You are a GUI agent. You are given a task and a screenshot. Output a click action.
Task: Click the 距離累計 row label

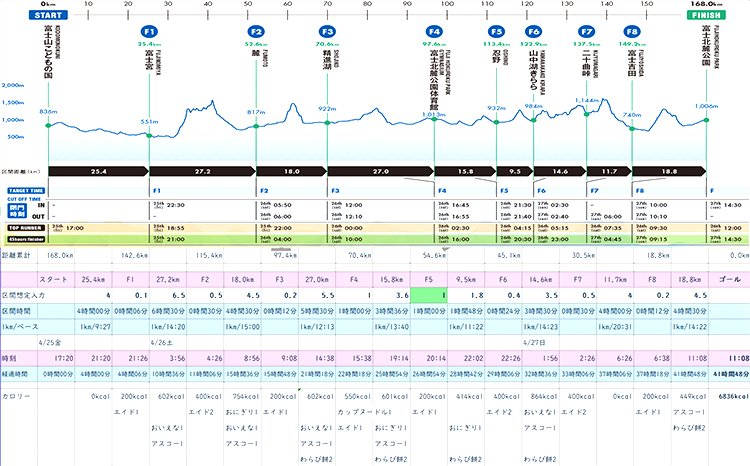click(x=16, y=255)
